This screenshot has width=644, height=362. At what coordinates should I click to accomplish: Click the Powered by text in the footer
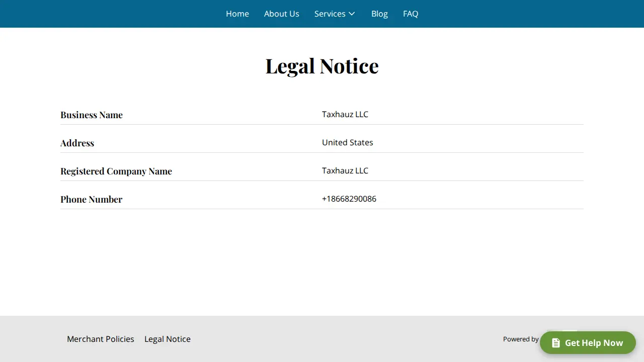[x=521, y=339]
